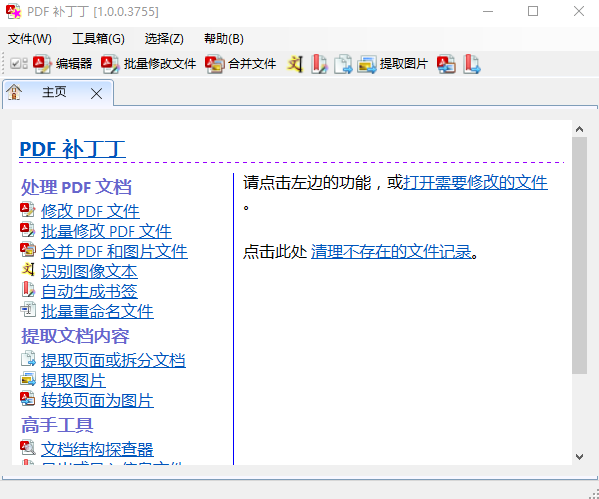Click the icon beside 转换页面为图片
This screenshot has width=599, height=499.
pos(28,399)
